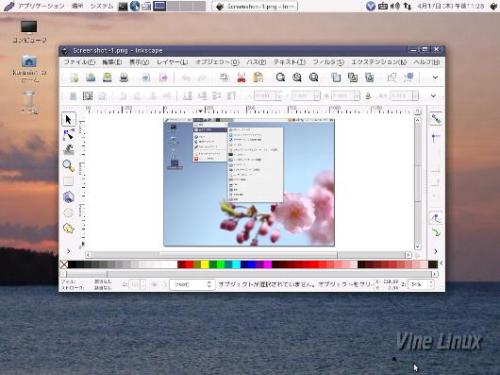Click the canvas vertical scrollbar down arrow
Screen dimensions: 500x375
point(418,247)
